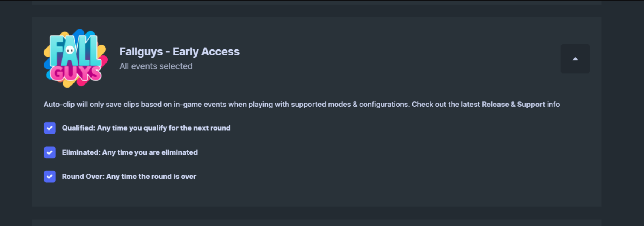
Task: Click the bold Round Over label
Action: (x=83, y=177)
